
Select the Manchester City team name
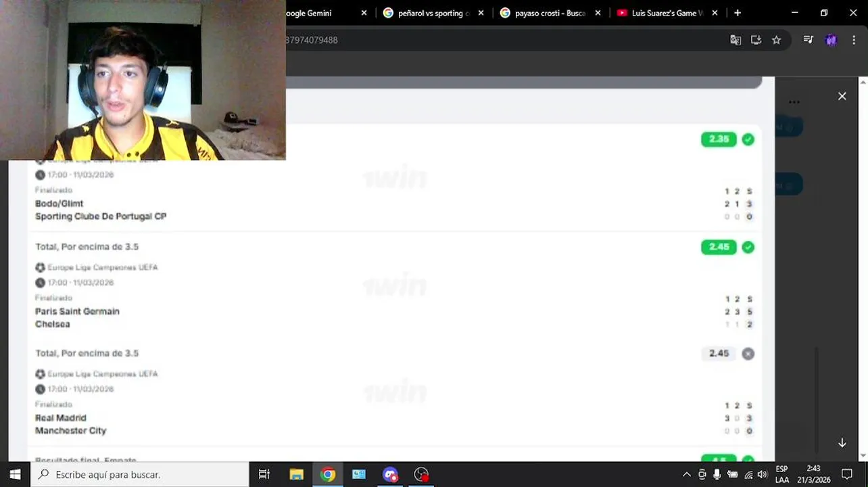[x=71, y=431]
